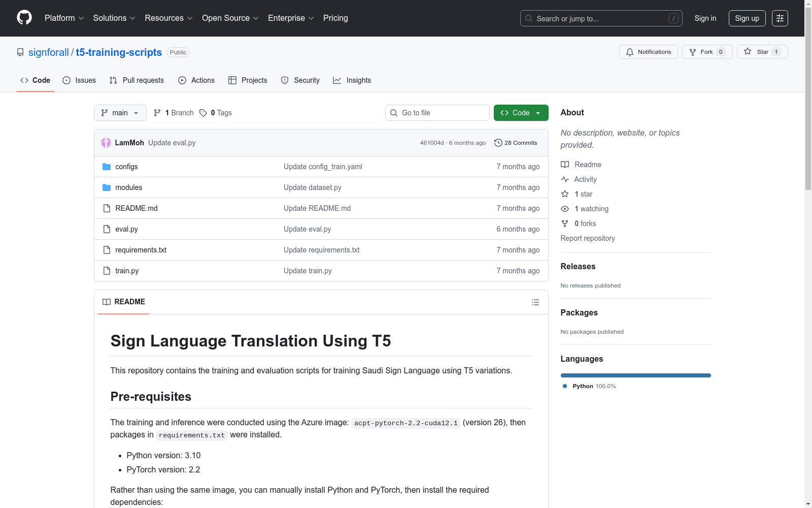Open the README outline icon
This screenshot has width=812, height=508.
pos(535,302)
